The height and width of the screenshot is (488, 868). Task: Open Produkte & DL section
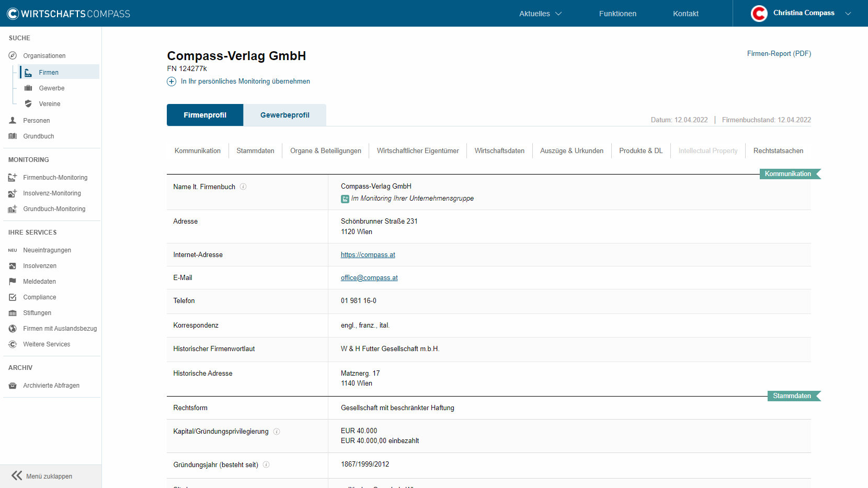(x=641, y=150)
